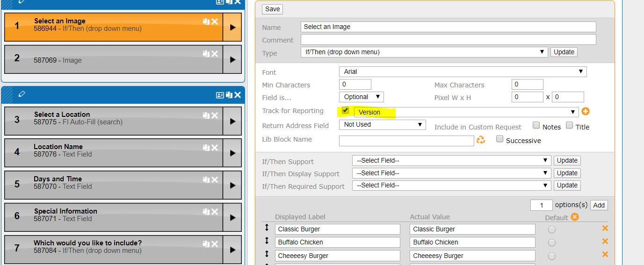The height and width of the screenshot is (265, 644).
Task: Click the orange plus icon beside the Version dropdown
Action: pos(586,112)
